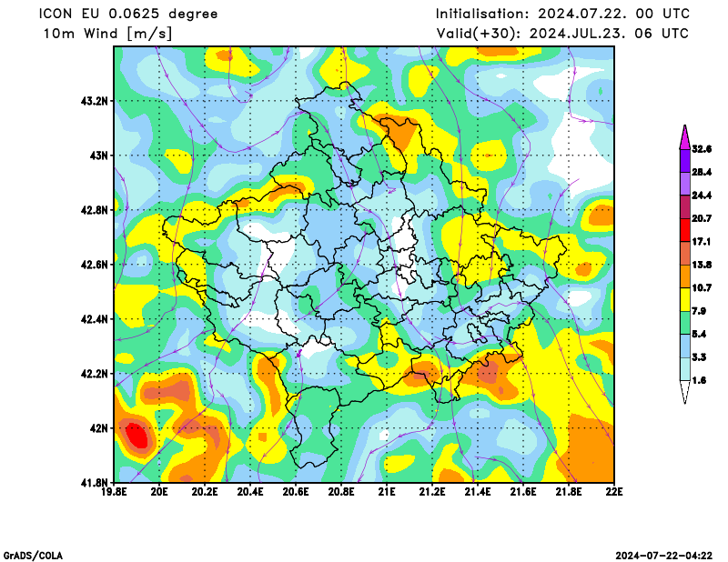Click the 43N latitude label
The width and height of the screenshot is (728, 562).
(99, 155)
